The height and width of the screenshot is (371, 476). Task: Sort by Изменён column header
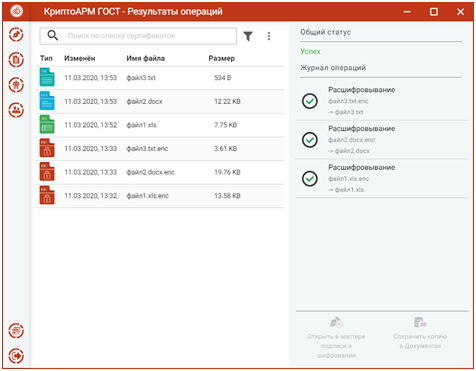click(x=80, y=58)
